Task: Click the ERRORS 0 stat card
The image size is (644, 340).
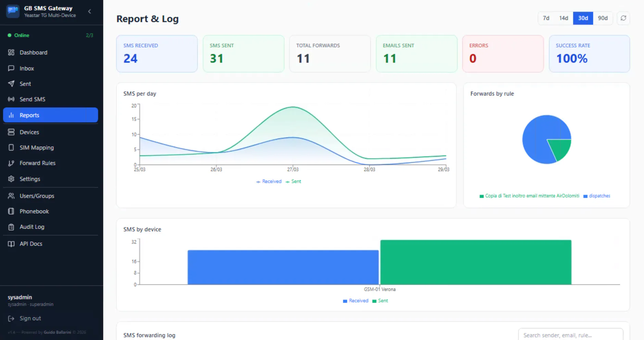Action: [503, 54]
